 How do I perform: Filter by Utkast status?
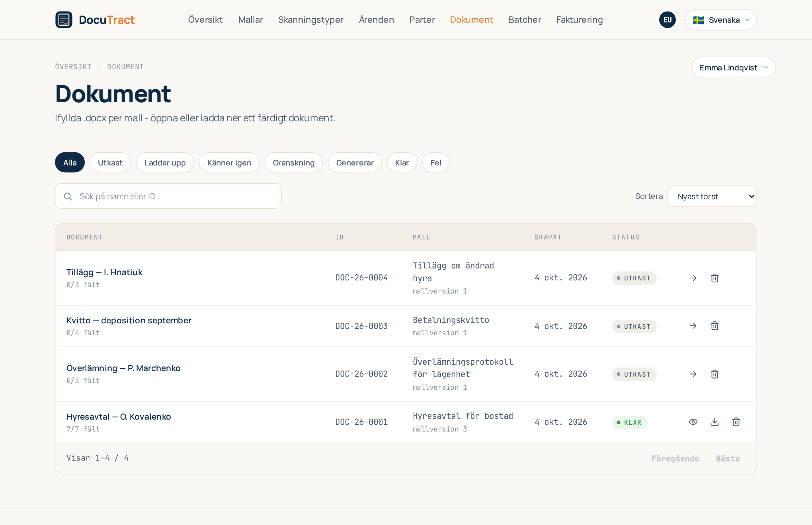[110, 163]
